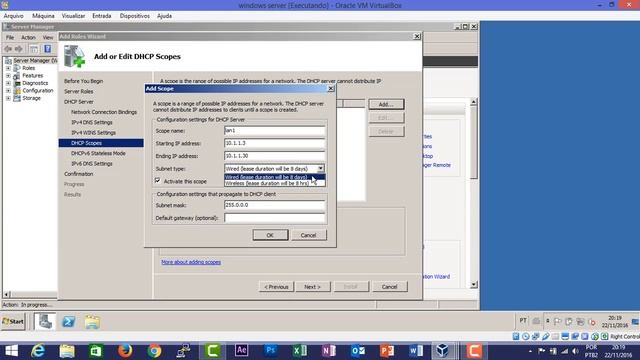Close the Add Scope dialog
The height and width of the screenshot is (360, 640).
[x=331, y=89]
